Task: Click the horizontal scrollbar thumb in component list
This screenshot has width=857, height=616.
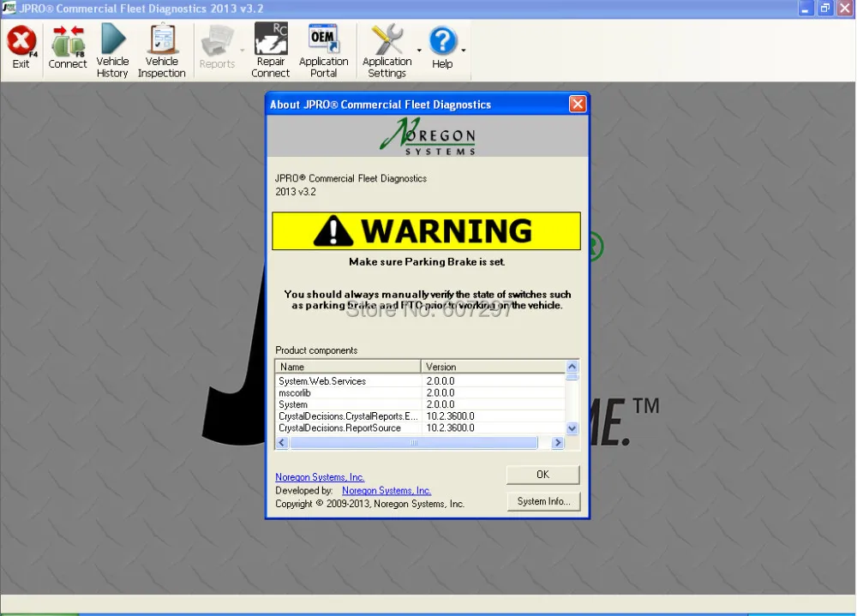Action: pos(414,443)
